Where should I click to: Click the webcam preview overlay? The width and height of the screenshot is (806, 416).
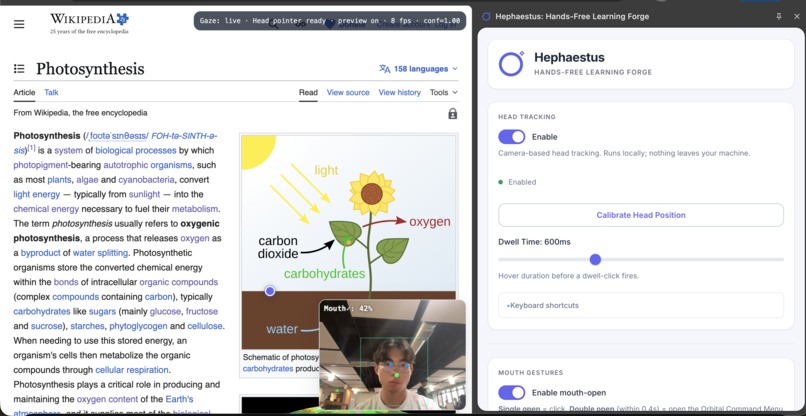point(392,355)
